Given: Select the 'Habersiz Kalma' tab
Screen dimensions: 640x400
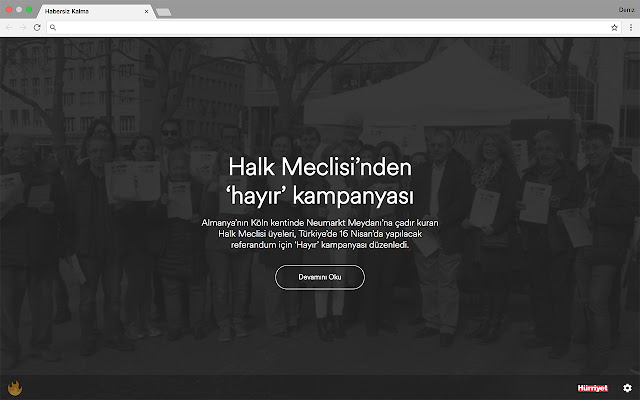Looking at the screenshot, I should pyautogui.click(x=94, y=11).
